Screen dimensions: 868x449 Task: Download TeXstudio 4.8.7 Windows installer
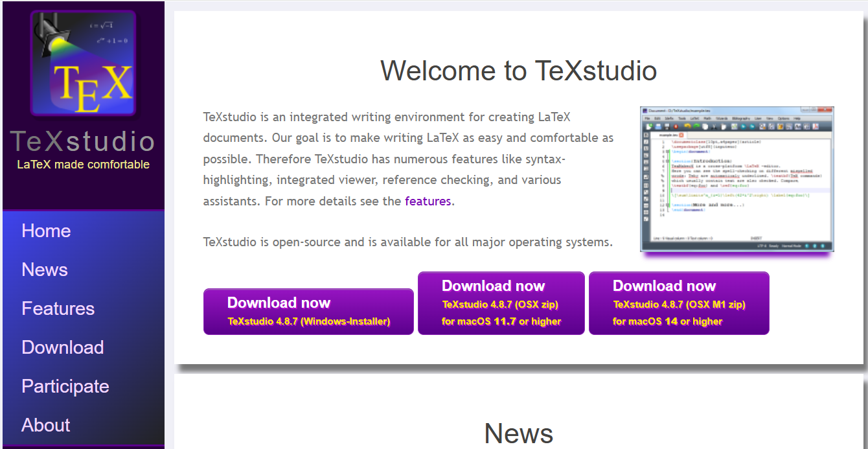308,311
